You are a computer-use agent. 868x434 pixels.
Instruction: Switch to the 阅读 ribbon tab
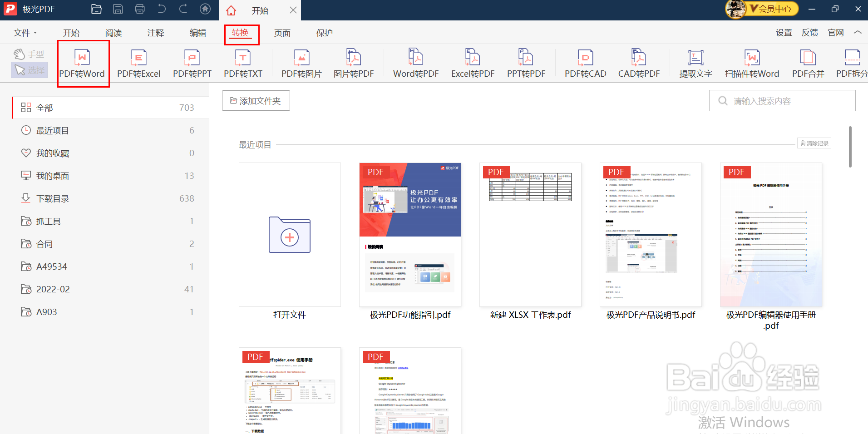click(x=113, y=33)
